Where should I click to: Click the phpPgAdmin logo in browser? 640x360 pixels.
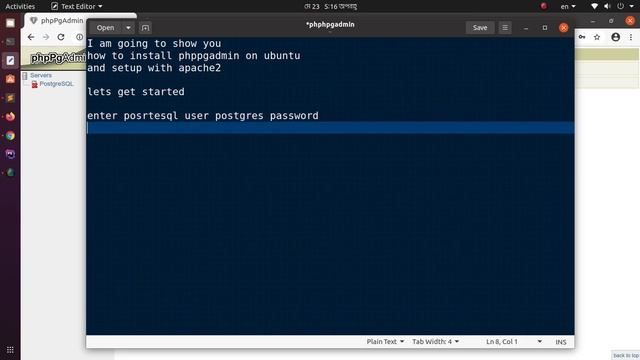pyautogui.click(x=58, y=58)
